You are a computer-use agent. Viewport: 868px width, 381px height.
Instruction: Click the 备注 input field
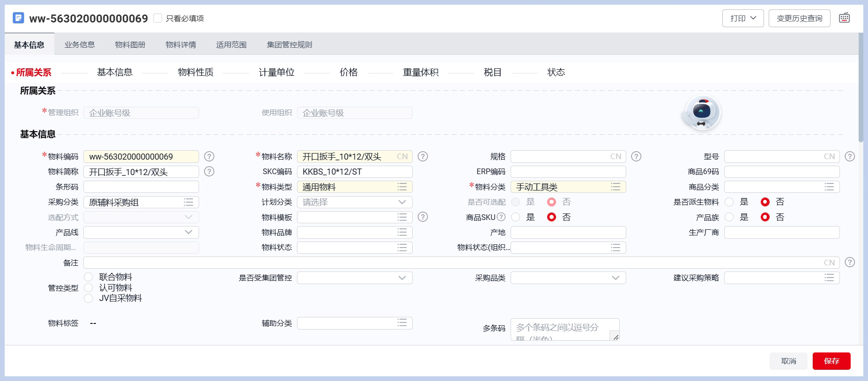450,263
